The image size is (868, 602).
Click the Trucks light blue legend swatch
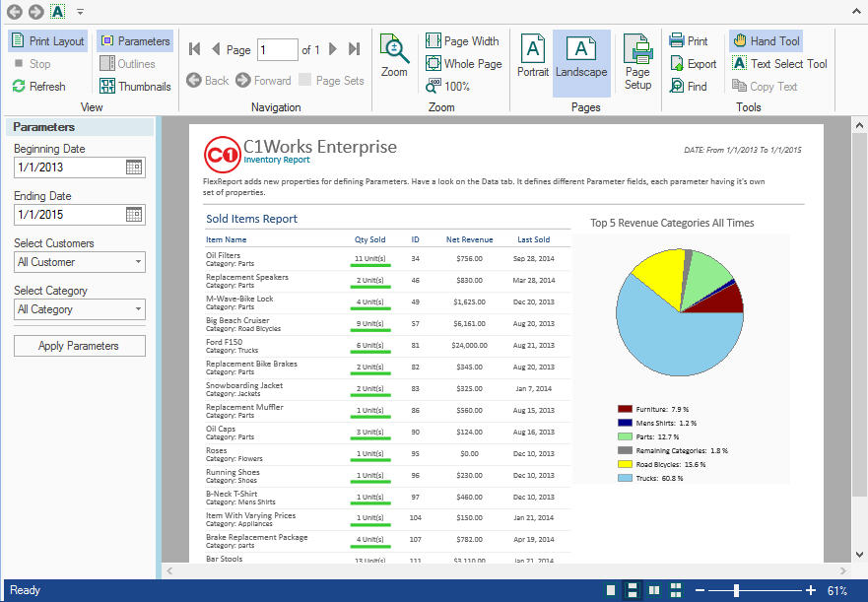[625, 478]
